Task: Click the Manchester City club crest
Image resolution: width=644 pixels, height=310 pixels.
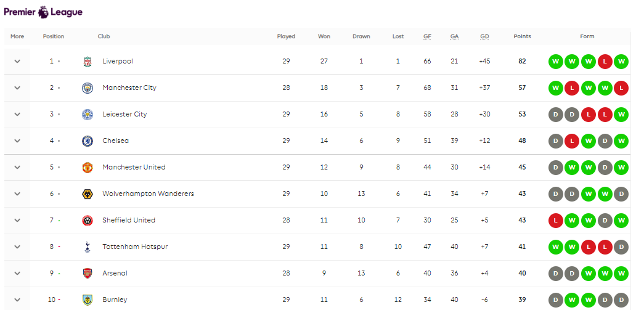Action: [88, 88]
